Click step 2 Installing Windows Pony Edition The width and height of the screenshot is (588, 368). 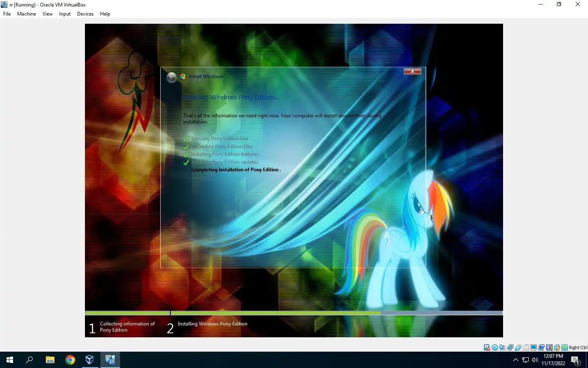coord(207,327)
